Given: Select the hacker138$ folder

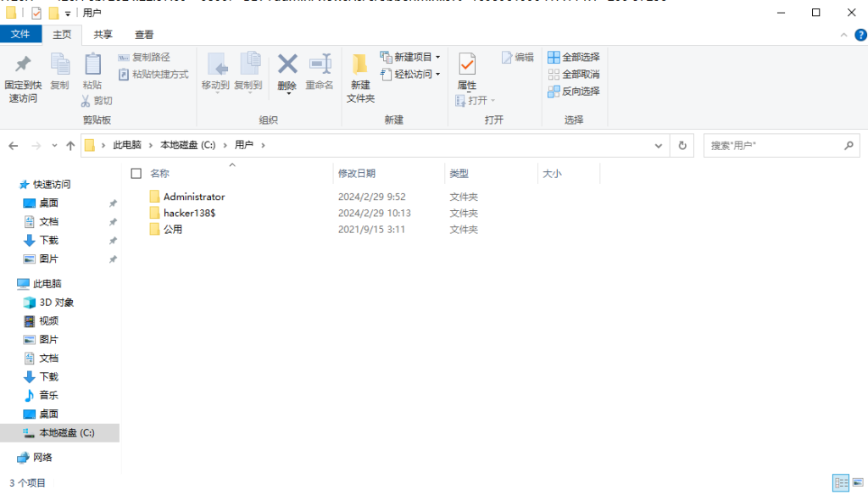Looking at the screenshot, I should pyautogui.click(x=189, y=213).
